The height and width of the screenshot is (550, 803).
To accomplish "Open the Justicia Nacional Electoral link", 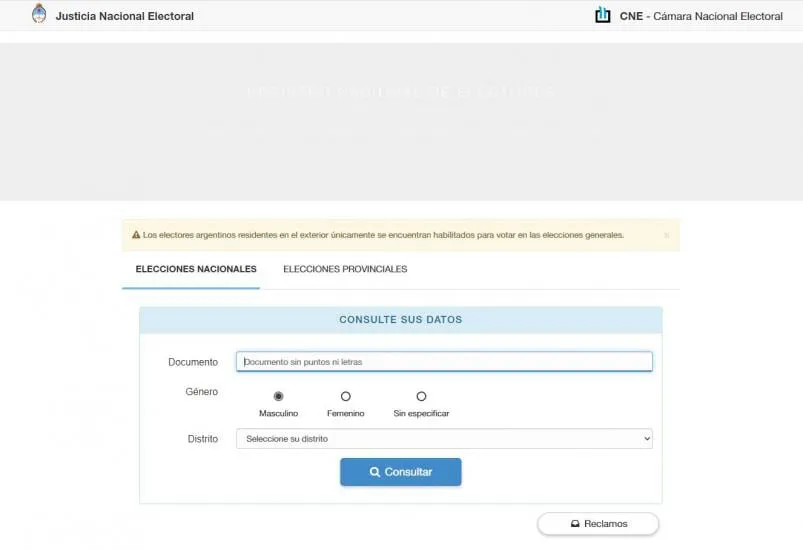I will click(124, 16).
